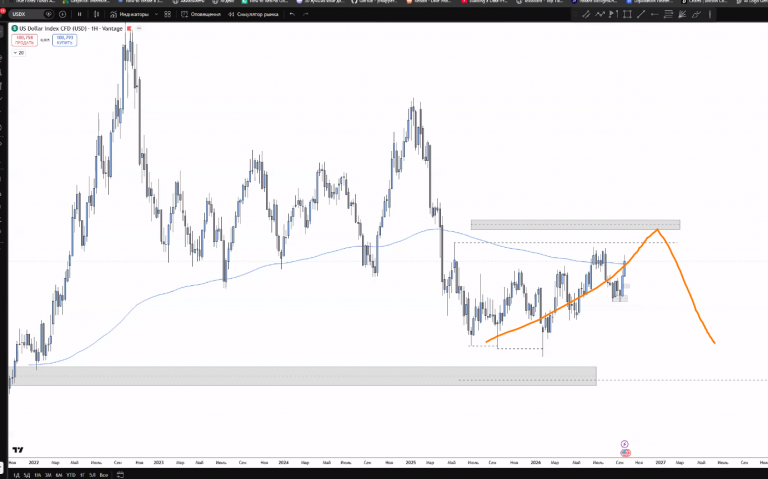The height and width of the screenshot is (479, 768).
Task: Click the USDX symbol search field
Action: [31, 14]
